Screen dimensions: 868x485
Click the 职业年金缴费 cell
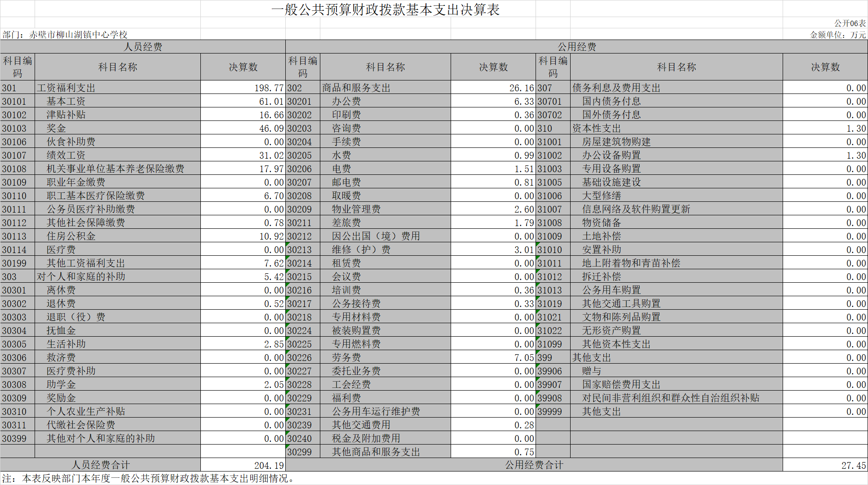coord(118,182)
